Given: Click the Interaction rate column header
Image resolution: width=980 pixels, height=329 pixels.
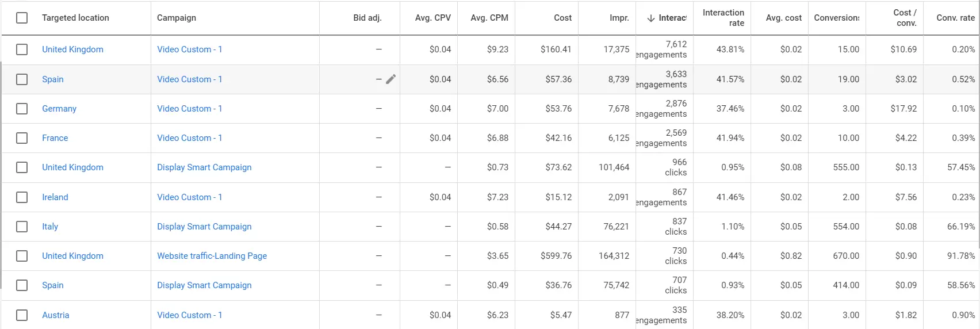Looking at the screenshot, I should point(723,18).
